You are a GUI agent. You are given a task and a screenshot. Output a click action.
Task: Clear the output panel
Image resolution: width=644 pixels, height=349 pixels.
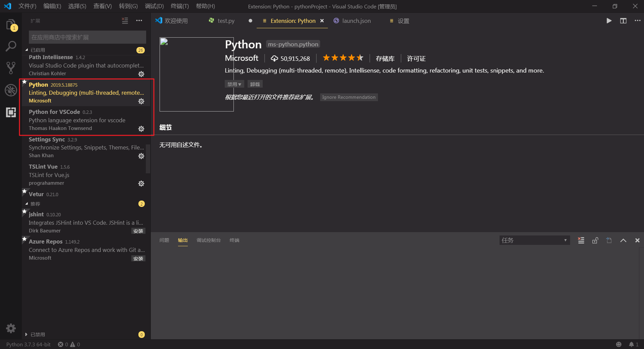581,240
